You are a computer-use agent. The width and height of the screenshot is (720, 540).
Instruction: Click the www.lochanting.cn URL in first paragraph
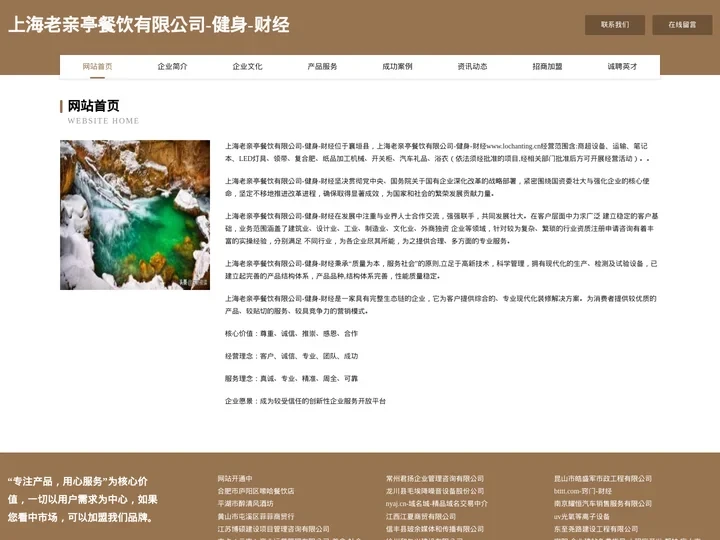coord(513,146)
